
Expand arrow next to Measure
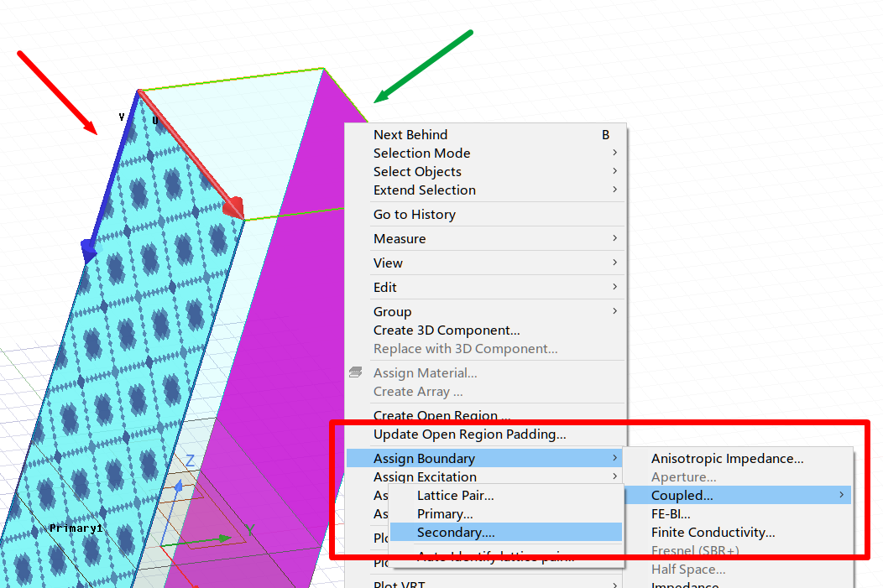coord(615,238)
